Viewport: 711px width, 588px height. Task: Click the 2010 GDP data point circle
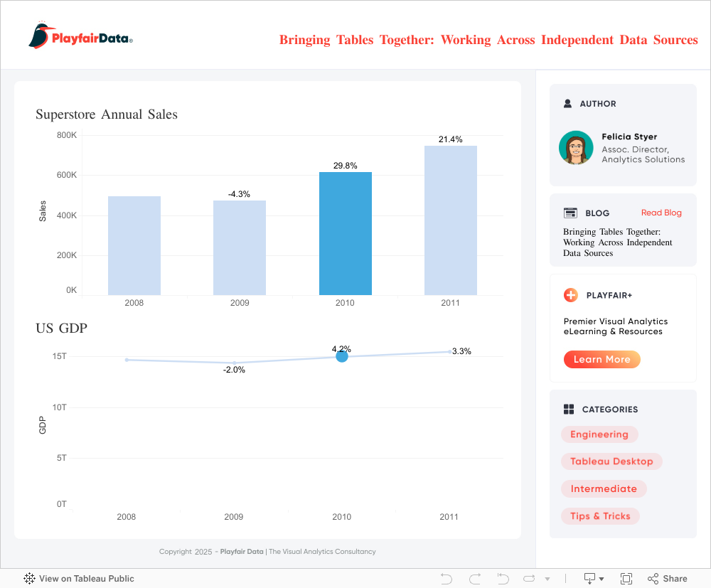[342, 356]
